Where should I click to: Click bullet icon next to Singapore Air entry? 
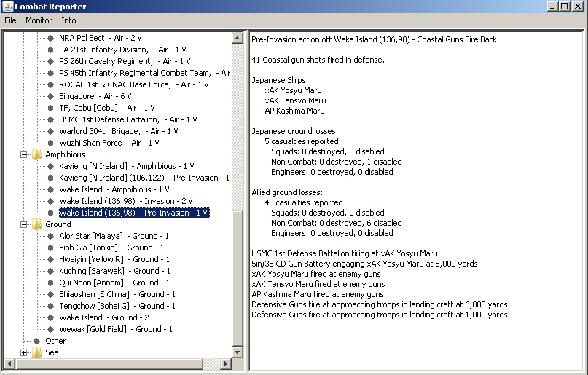pyautogui.click(x=50, y=96)
